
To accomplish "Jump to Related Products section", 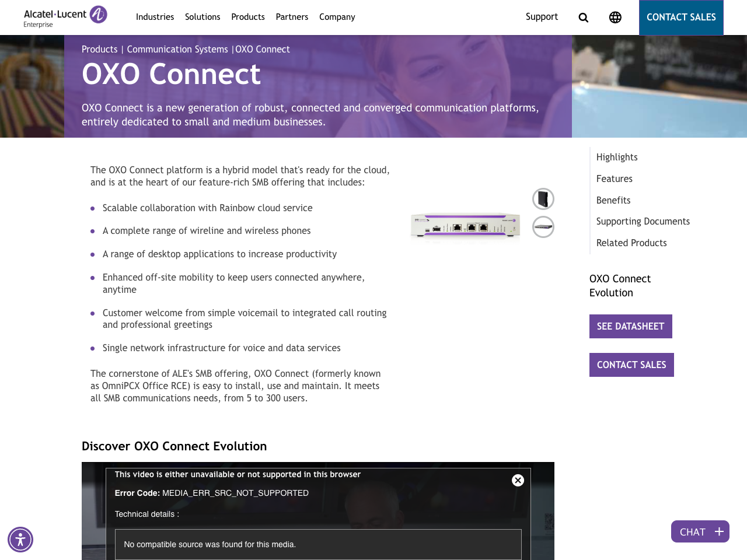I will pos(631,243).
